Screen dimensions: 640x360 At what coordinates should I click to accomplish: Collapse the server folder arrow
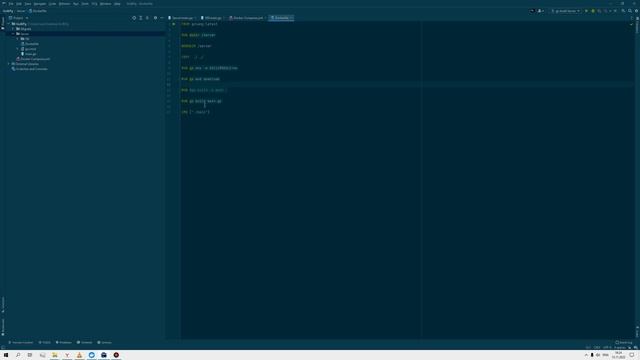tap(13, 34)
